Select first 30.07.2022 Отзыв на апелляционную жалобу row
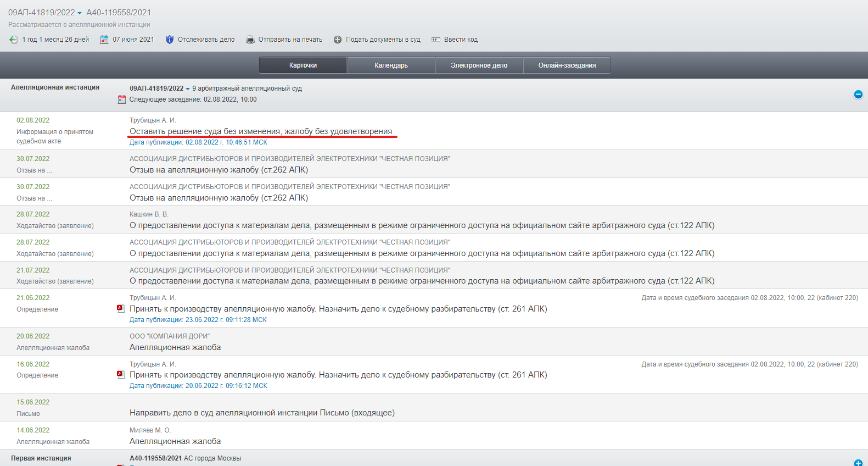868x466 pixels. tap(434, 164)
